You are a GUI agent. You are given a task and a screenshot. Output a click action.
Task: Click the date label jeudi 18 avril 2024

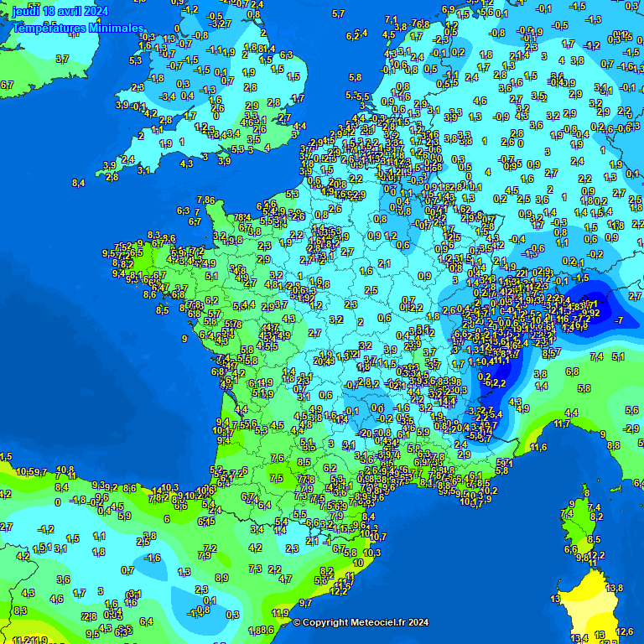(x=60, y=11)
